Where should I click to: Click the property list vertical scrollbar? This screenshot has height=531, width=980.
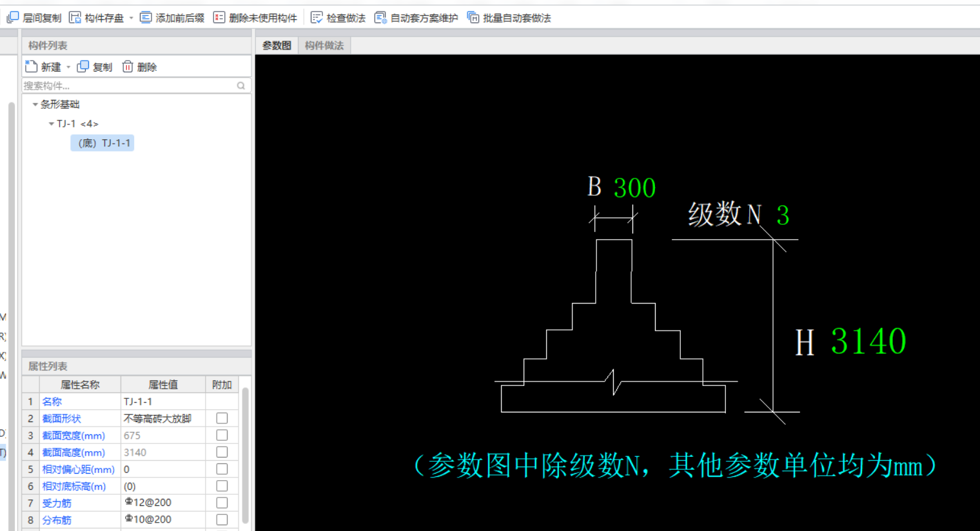tap(245, 454)
